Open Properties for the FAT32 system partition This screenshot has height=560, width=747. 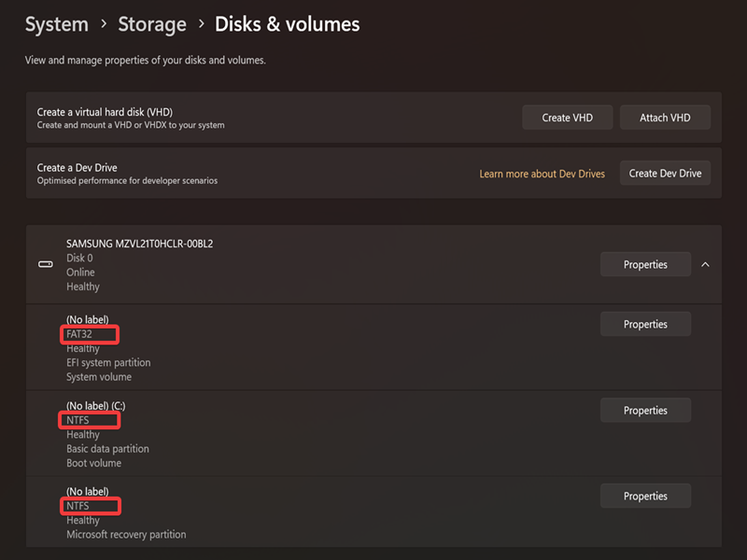pos(645,324)
